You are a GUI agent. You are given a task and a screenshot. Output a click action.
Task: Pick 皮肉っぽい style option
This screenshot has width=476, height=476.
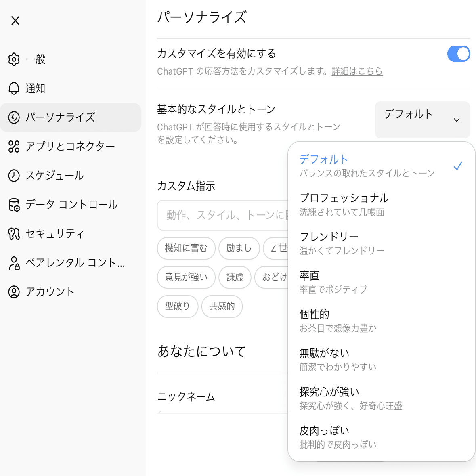coord(338,437)
